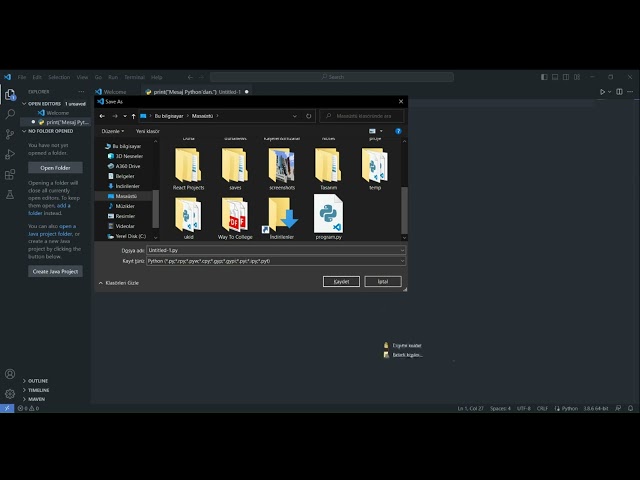The height and width of the screenshot is (480, 640).
Task: Open the Extensions view
Action: point(10,174)
